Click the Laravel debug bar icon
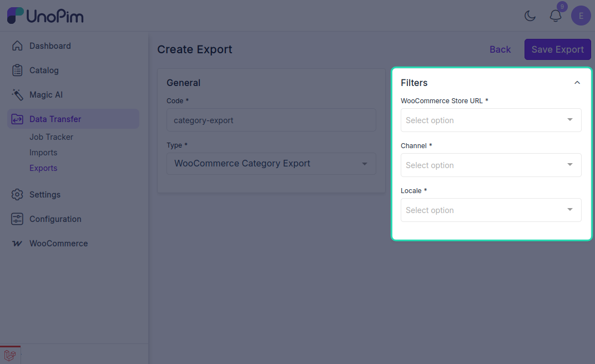Screen dimensions: 595x364 point(10,355)
